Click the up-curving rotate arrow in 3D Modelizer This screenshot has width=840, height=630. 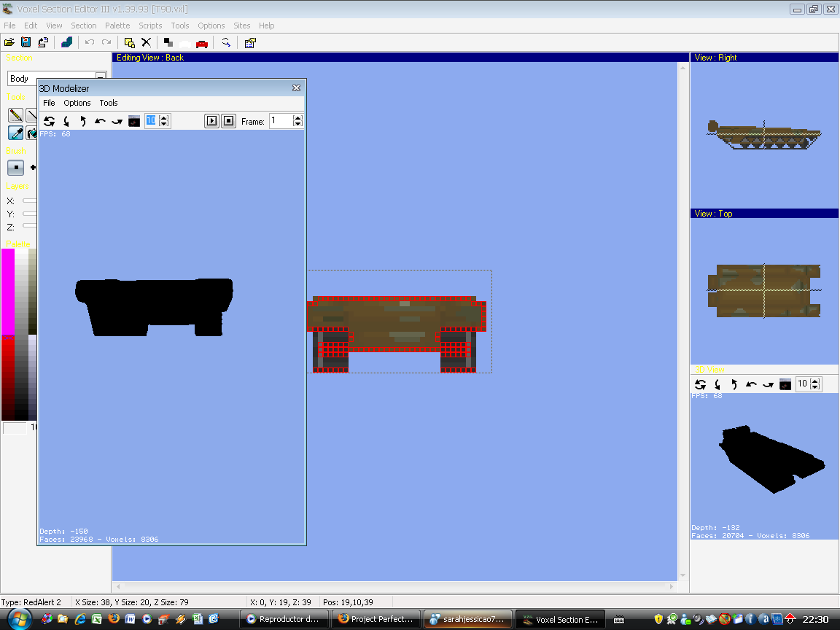83,121
